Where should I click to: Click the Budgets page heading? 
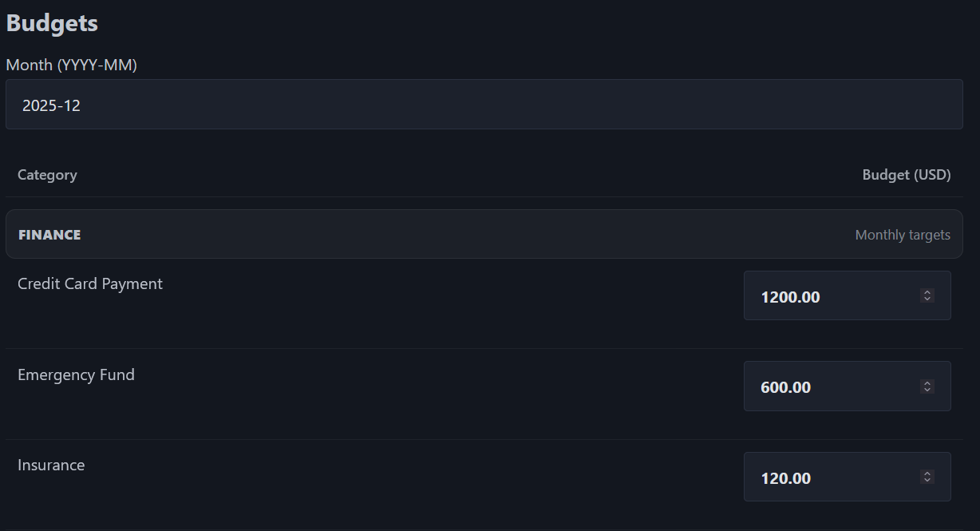(x=52, y=23)
